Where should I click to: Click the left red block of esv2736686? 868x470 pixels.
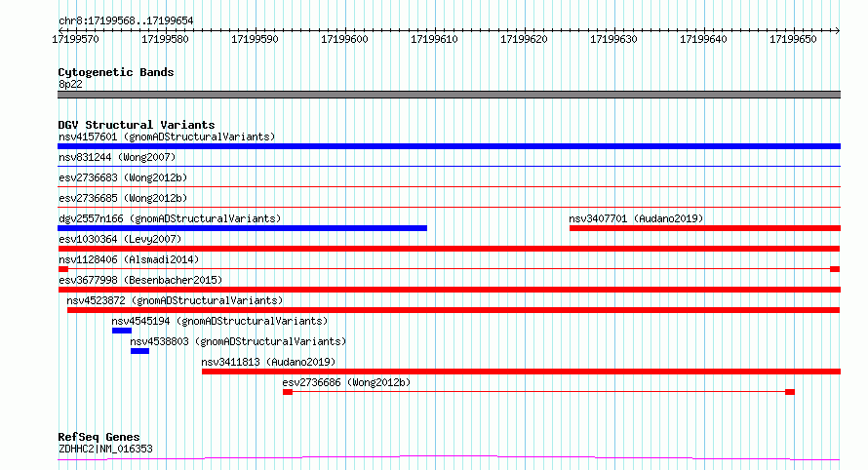click(x=288, y=392)
